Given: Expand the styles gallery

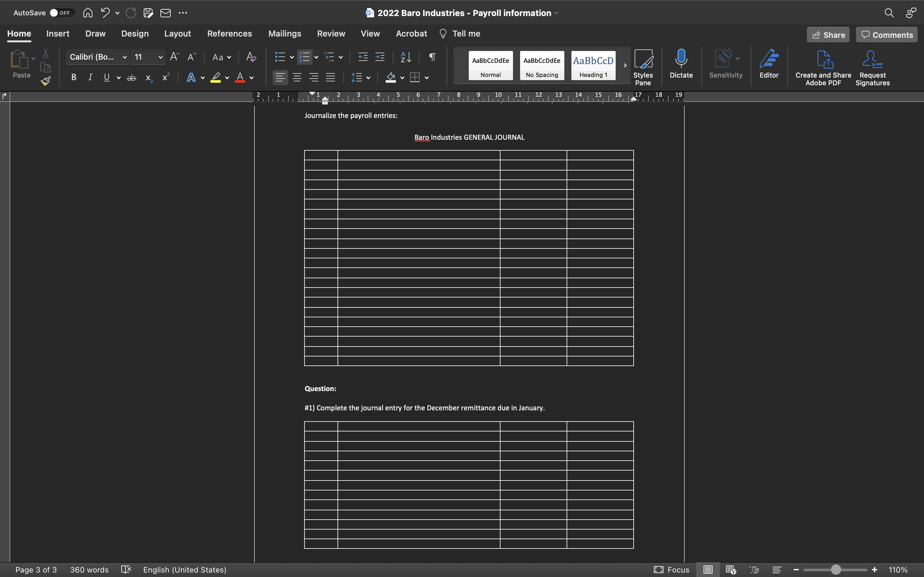Looking at the screenshot, I should pos(624,65).
